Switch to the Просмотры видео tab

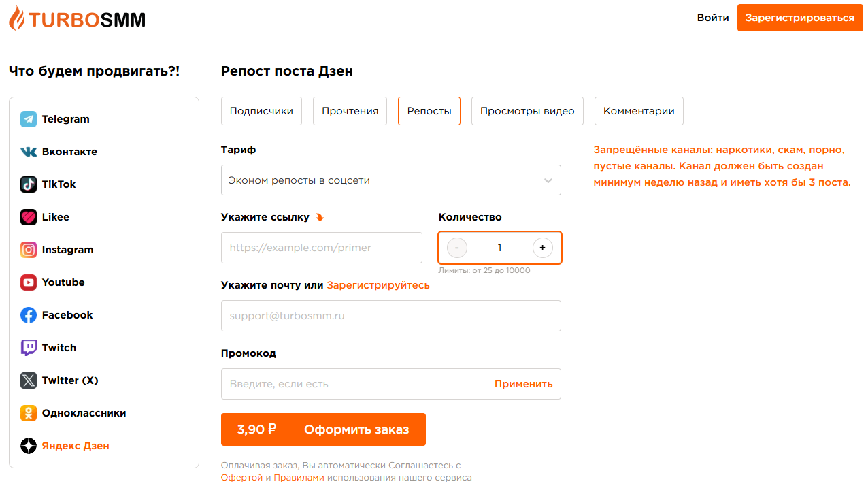click(x=527, y=111)
